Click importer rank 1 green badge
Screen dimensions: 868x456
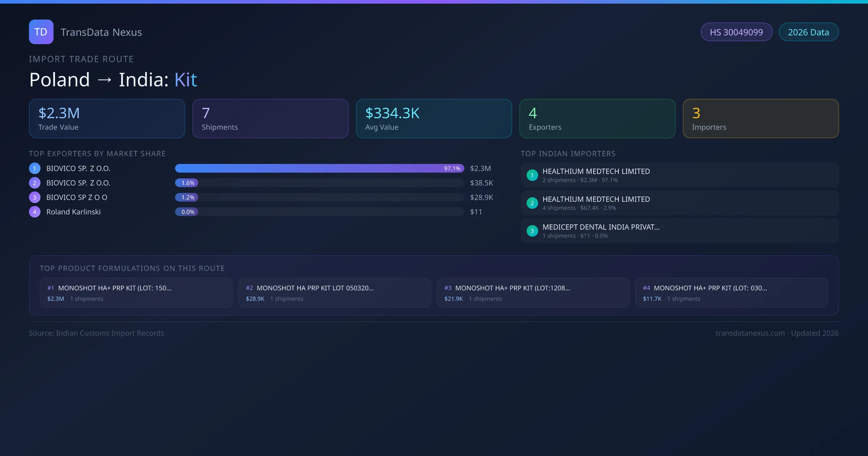532,175
